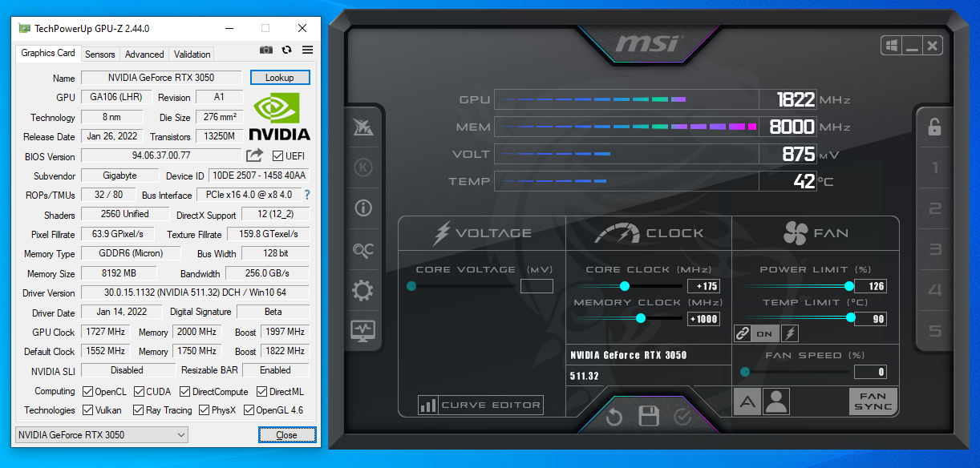Image resolution: width=980 pixels, height=468 pixels.
Task: Click the Core Clock slider handle
Action: [x=625, y=286]
